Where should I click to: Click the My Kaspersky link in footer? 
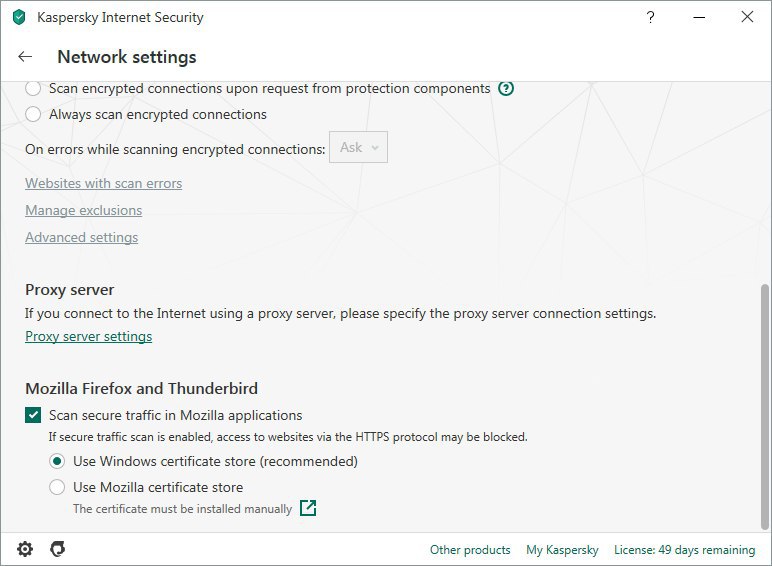562,550
